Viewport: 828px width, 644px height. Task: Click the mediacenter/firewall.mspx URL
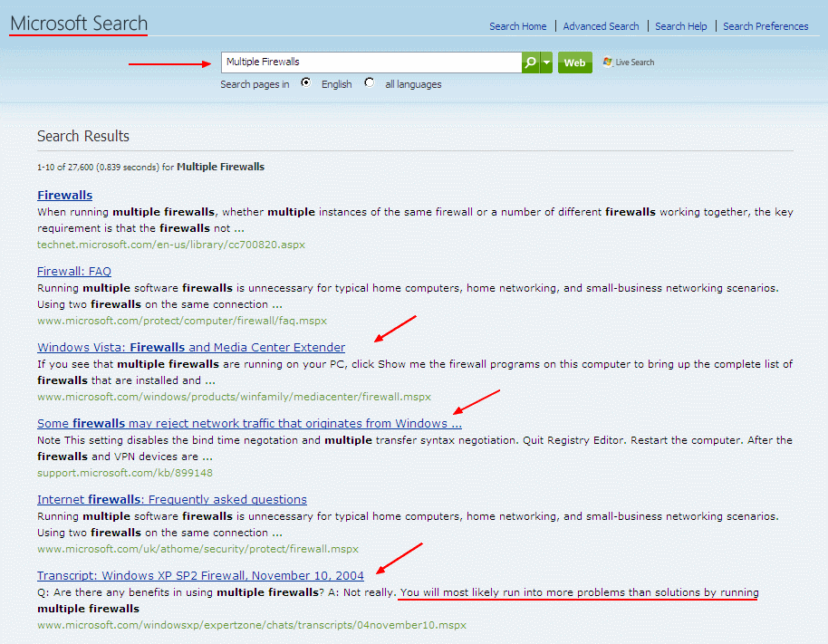click(234, 397)
